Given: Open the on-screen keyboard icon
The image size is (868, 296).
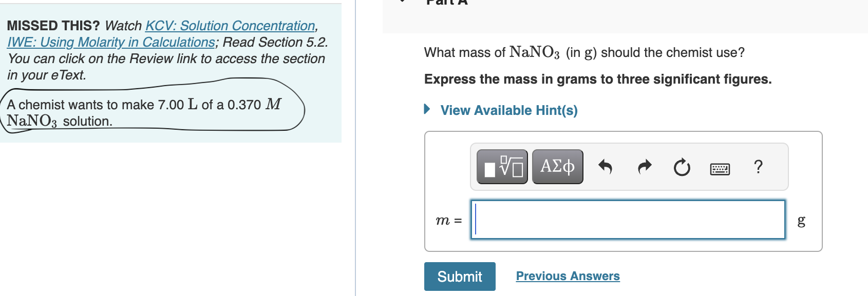Looking at the screenshot, I should tap(719, 168).
